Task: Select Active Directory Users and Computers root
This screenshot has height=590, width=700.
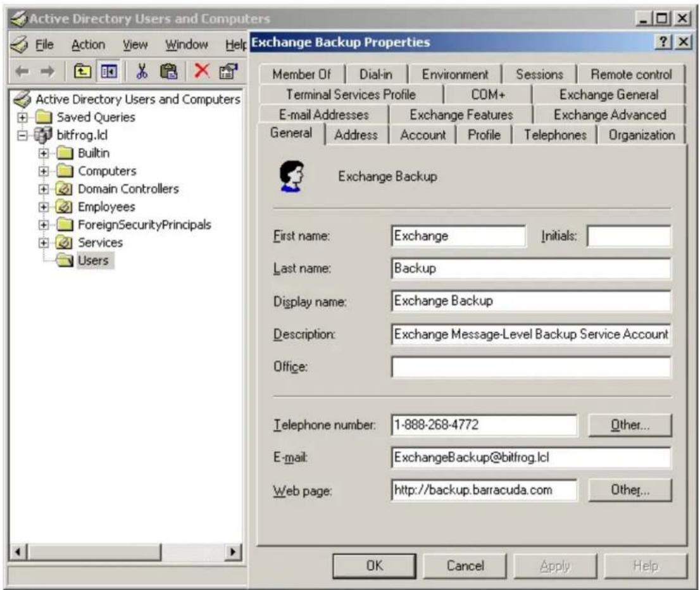Action: [x=137, y=99]
